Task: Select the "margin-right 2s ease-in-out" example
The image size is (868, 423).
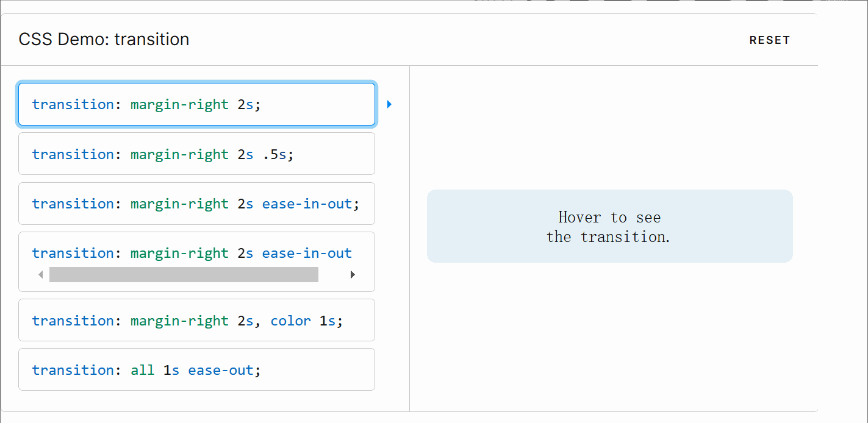Action: pos(196,203)
